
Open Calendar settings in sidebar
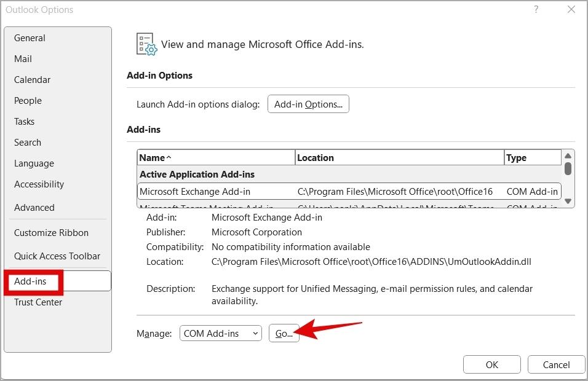tap(32, 80)
